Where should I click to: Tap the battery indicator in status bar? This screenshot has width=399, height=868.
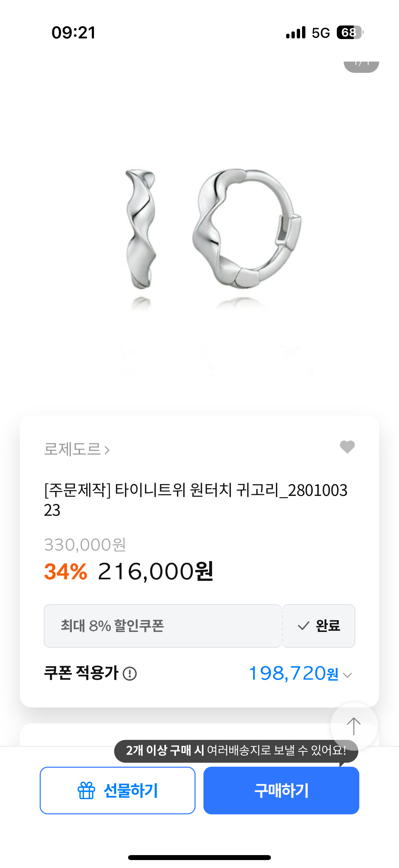click(350, 33)
